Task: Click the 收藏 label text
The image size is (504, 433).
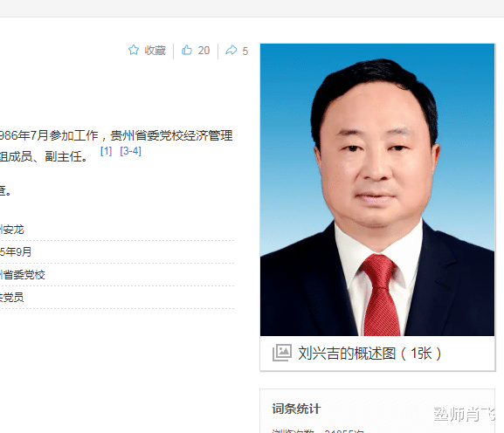Action: pos(155,51)
